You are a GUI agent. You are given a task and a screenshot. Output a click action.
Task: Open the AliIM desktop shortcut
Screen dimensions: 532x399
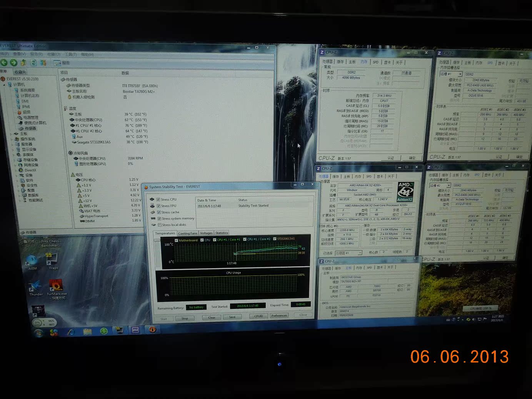32,262
